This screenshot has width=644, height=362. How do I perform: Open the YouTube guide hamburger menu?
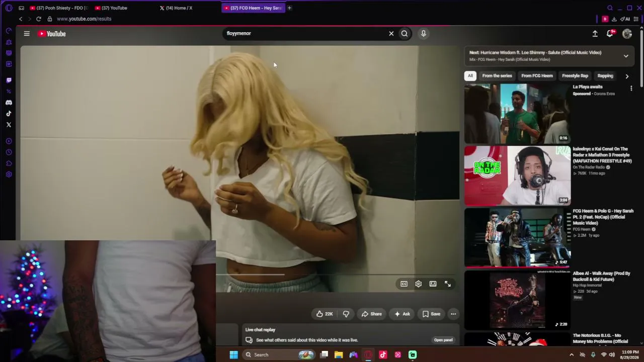pyautogui.click(x=27, y=34)
